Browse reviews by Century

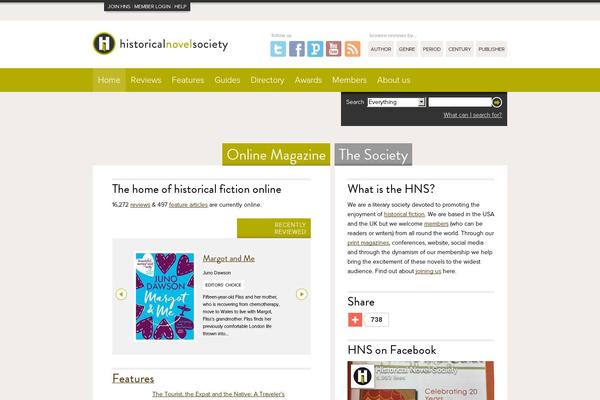click(460, 49)
